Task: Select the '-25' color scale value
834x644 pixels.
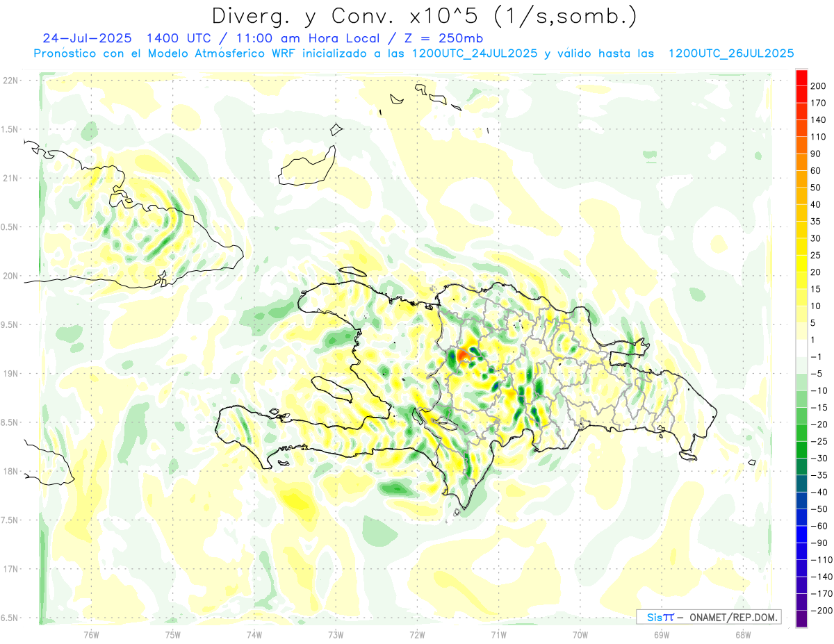Action: pyautogui.click(x=818, y=441)
